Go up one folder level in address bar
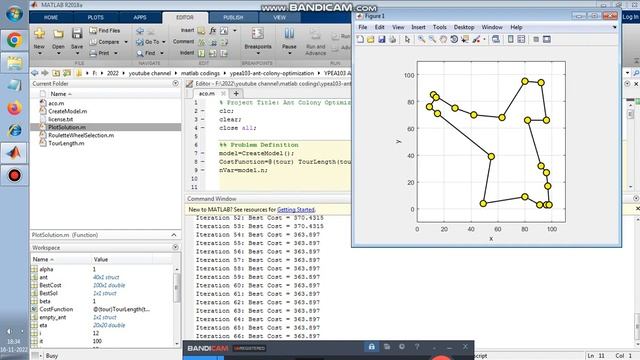Image resolution: width=640 pixels, height=360 pixels. point(56,73)
